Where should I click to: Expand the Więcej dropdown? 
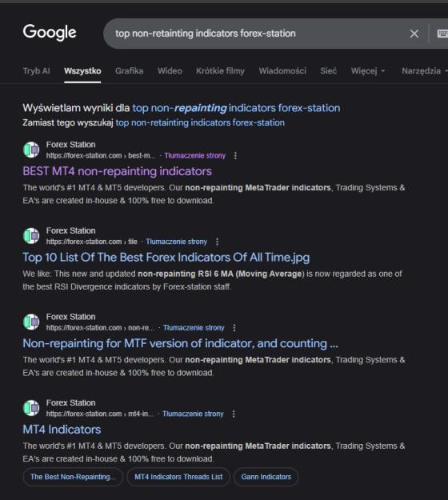(x=368, y=70)
